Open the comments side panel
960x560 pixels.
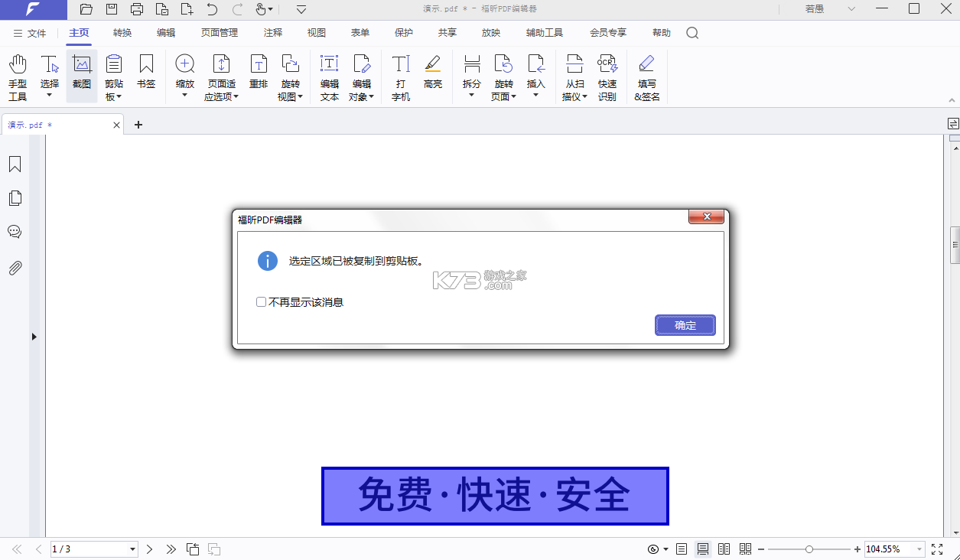(x=15, y=232)
